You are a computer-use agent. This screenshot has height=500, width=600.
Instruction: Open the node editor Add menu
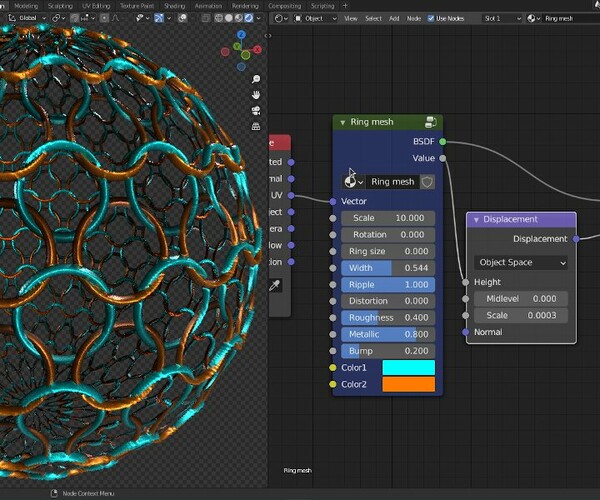click(394, 18)
